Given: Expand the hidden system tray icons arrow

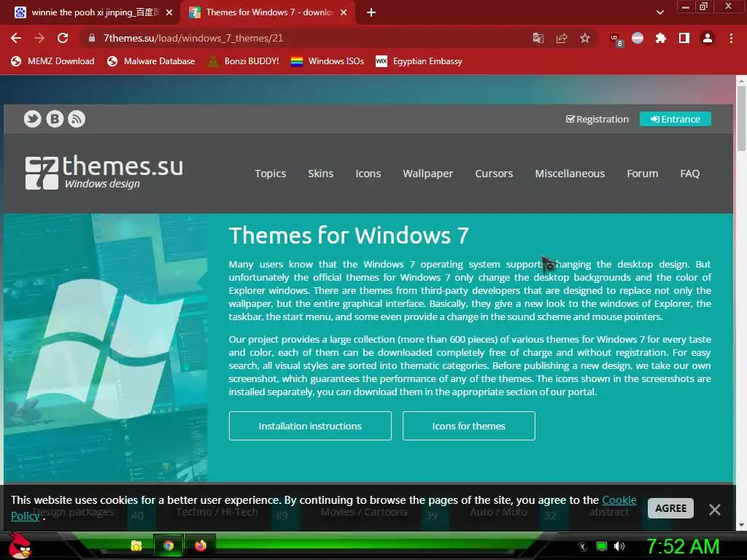Looking at the screenshot, I should click(582, 547).
